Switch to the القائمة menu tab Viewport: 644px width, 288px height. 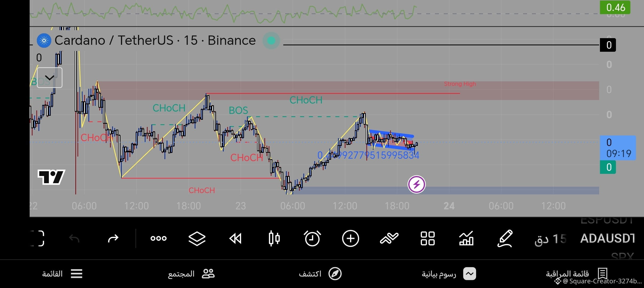tap(62, 274)
